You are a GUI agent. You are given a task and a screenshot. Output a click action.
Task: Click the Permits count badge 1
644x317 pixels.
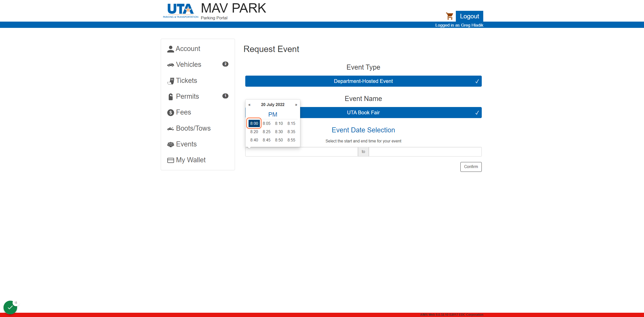(225, 96)
